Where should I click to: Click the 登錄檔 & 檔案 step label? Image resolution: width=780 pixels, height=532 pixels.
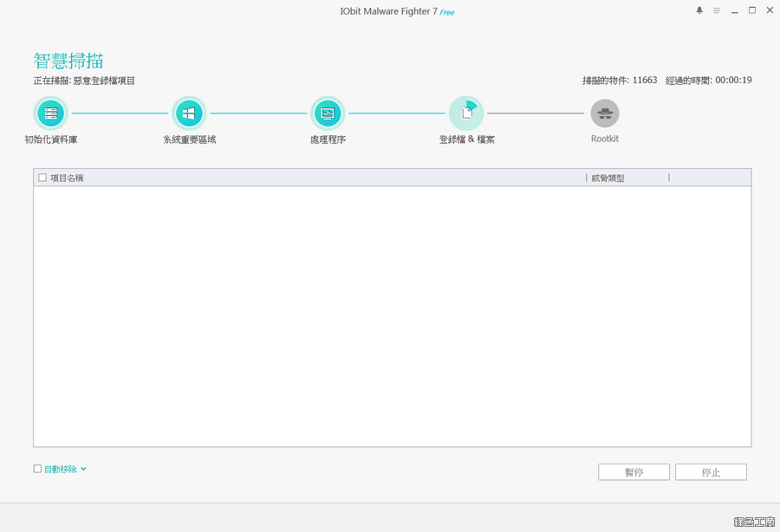(466, 139)
